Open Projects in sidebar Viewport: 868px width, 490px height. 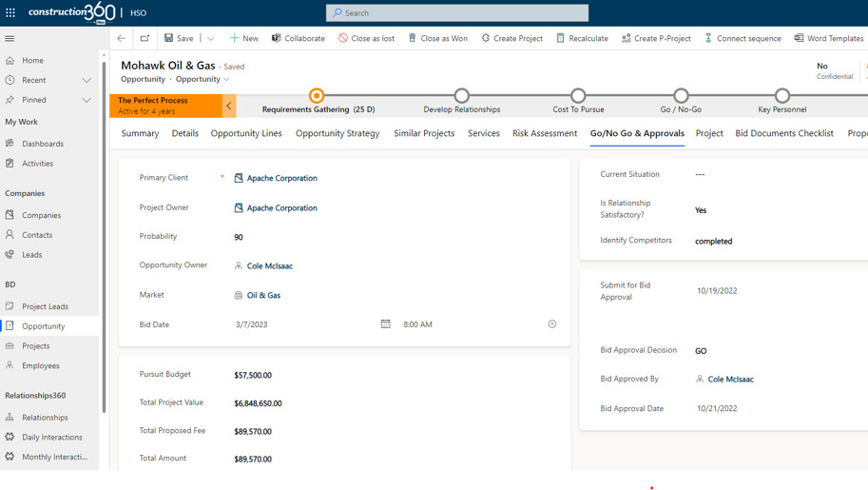pyautogui.click(x=36, y=346)
